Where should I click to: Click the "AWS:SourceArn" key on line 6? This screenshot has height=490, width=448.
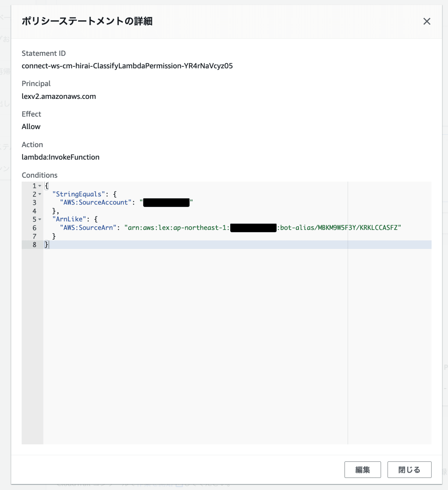pyautogui.click(x=88, y=228)
